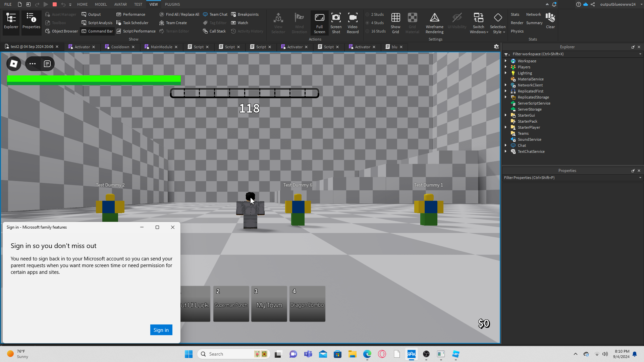Open the Script Analysis window

tap(97, 23)
